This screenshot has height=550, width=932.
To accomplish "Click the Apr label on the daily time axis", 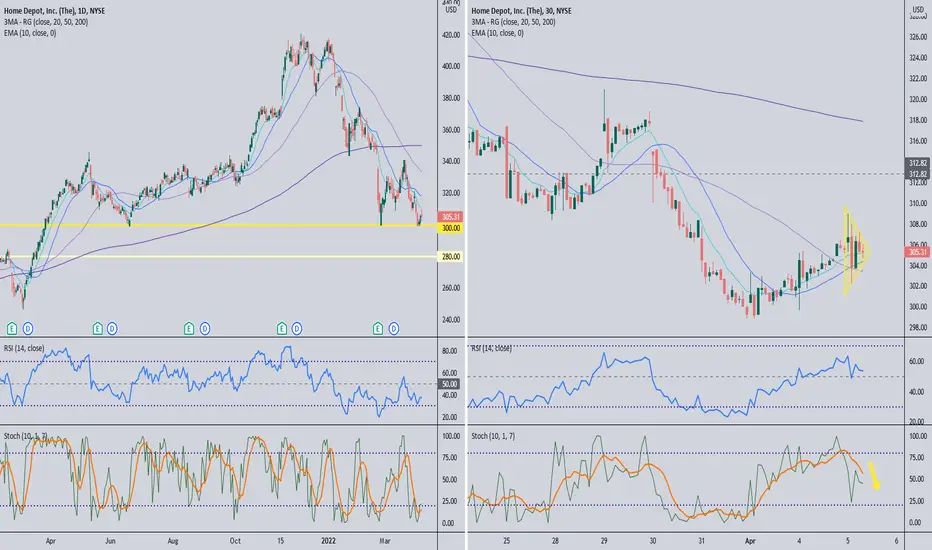I will [51, 541].
